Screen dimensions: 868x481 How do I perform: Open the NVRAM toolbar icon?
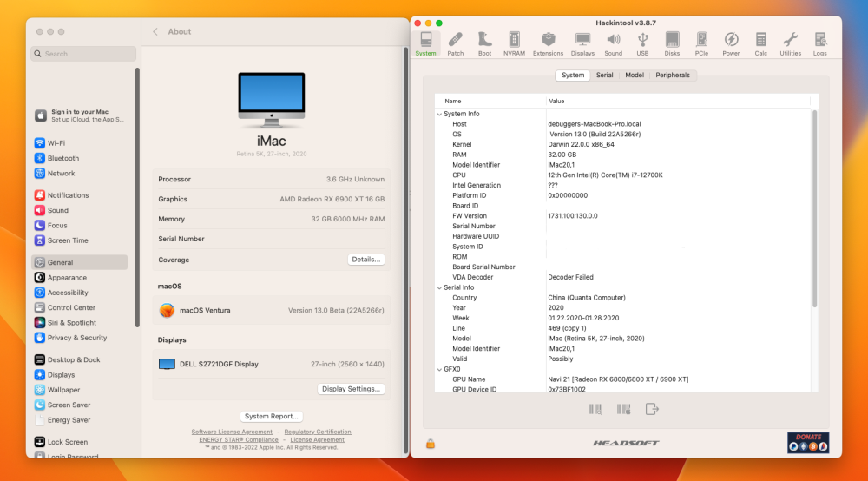click(514, 43)
